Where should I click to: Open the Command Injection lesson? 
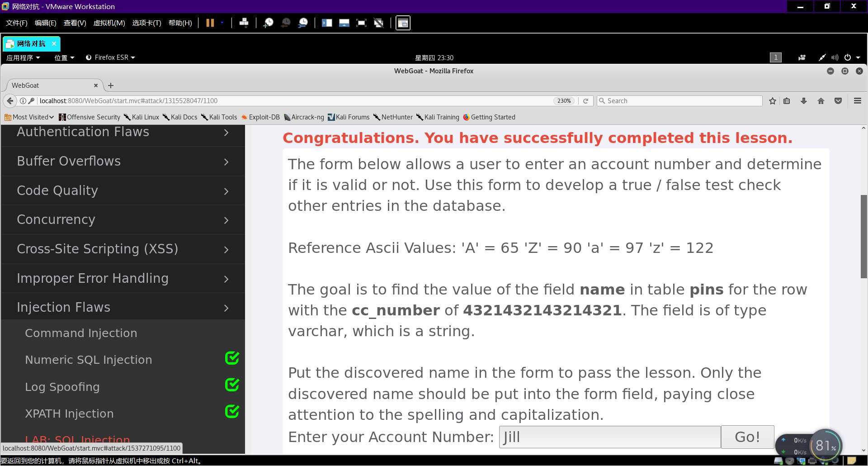pyautogui.click(x=81, y=333)
